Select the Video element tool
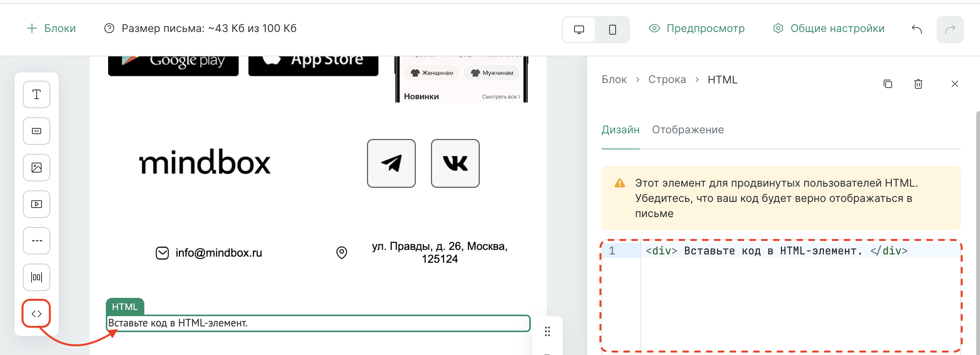Image resolution: width=980 pixels, height=355 pixels. click(x=37, y=204)
